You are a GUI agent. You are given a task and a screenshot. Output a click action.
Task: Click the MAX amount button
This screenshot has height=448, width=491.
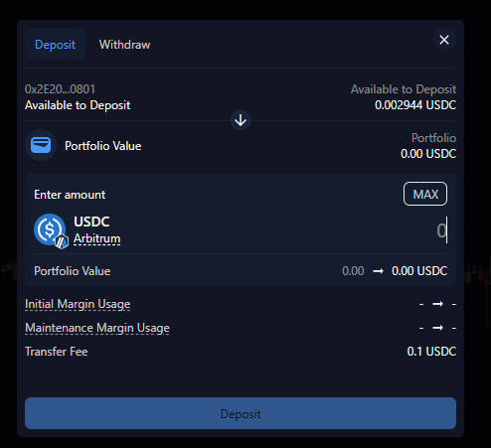425,194
